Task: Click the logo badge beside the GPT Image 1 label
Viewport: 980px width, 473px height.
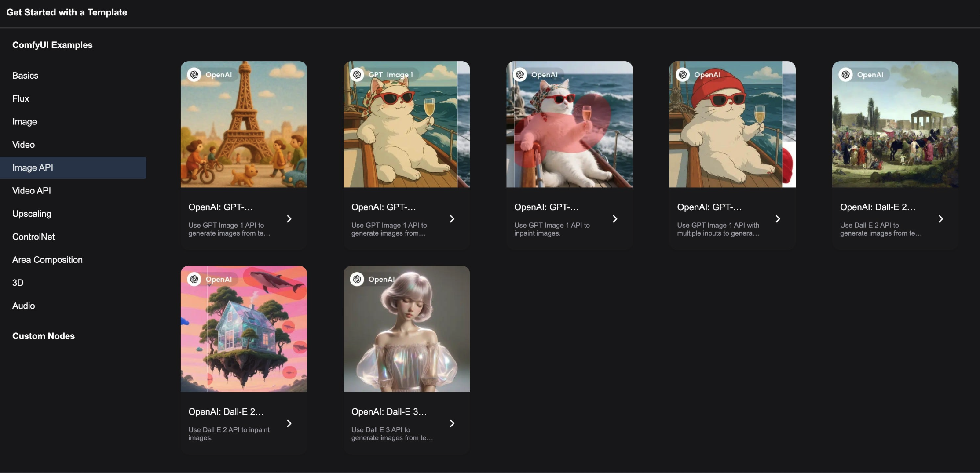Action: pyautogui.click(x=357, y=75)
